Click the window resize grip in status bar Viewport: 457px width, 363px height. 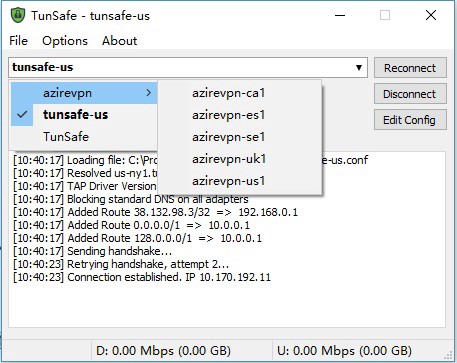click(447, 356)
